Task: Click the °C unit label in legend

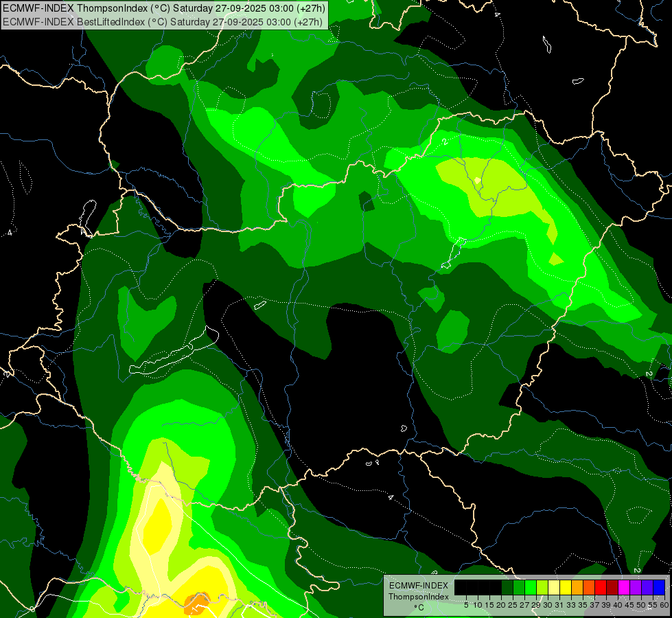Action: (x=418, y=608)
